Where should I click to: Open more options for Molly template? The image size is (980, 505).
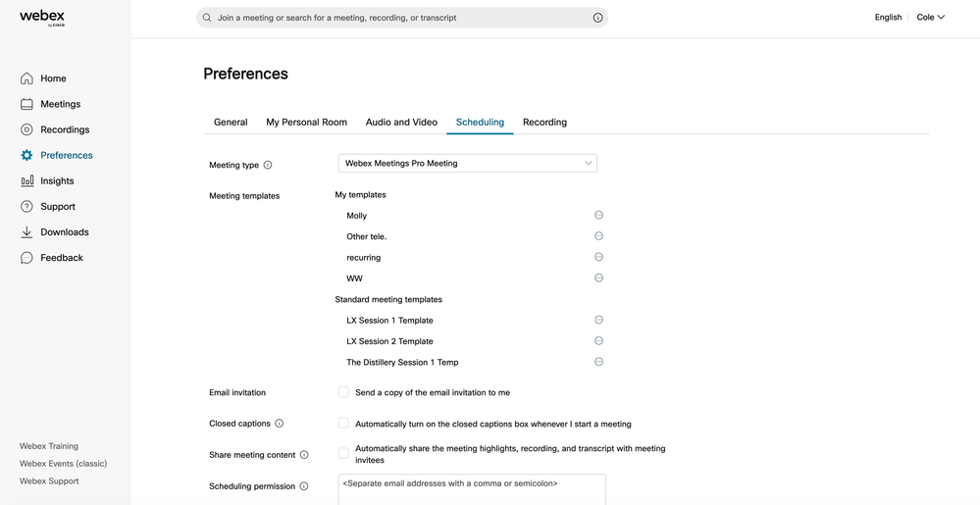pyautogui.click(x=598, y=215)
